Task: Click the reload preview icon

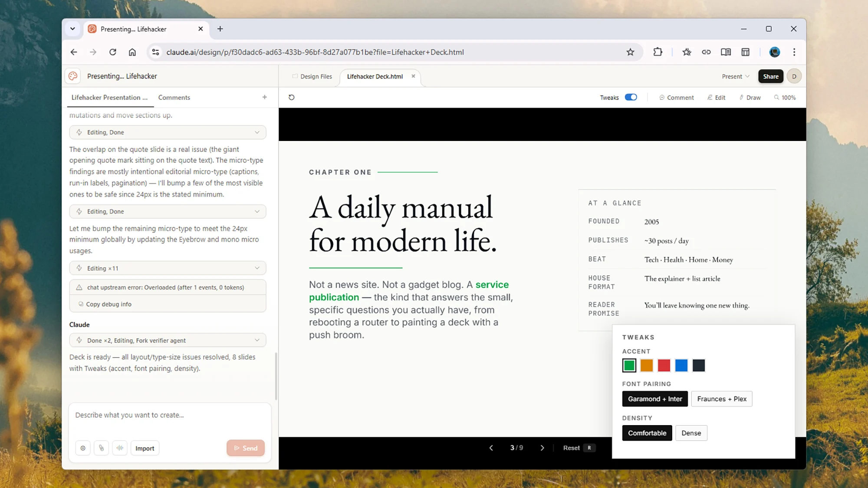Action: tap(292, 97)
